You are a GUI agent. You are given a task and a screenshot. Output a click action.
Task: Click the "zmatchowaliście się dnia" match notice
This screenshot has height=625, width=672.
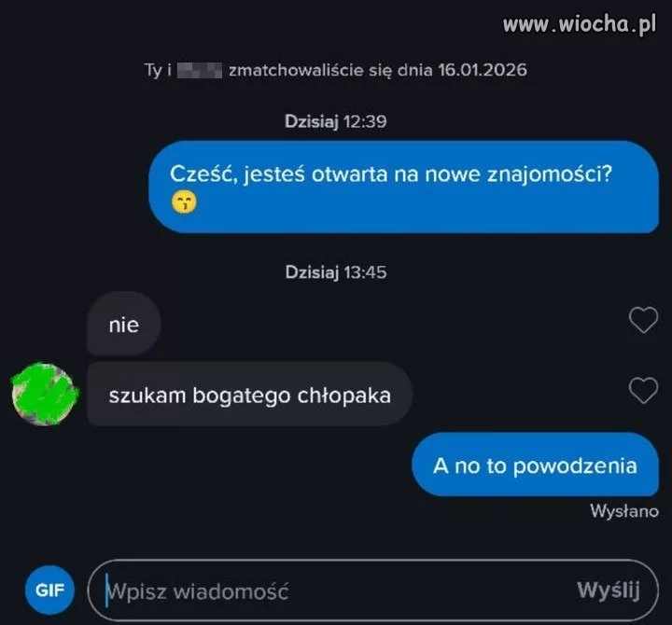coord(330,70)
